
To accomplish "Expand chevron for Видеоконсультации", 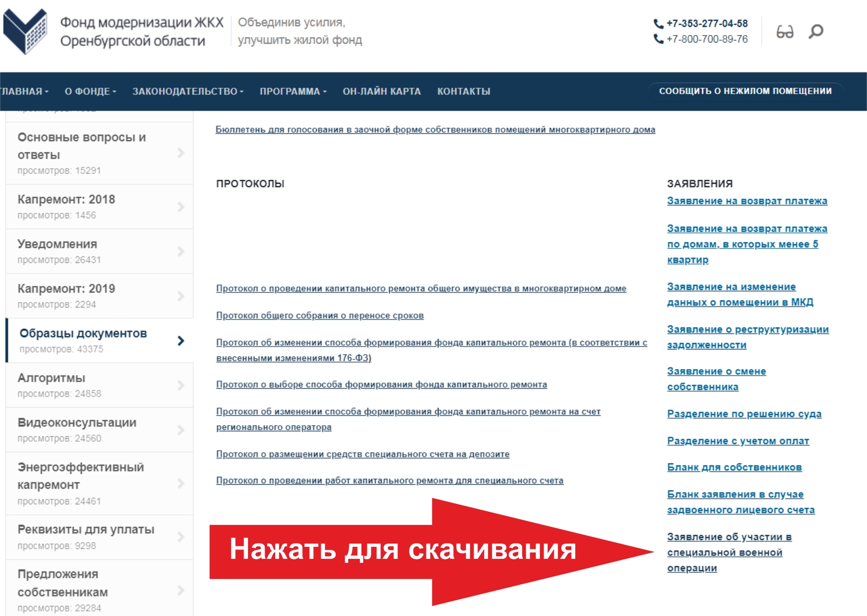I will (181, 430).
